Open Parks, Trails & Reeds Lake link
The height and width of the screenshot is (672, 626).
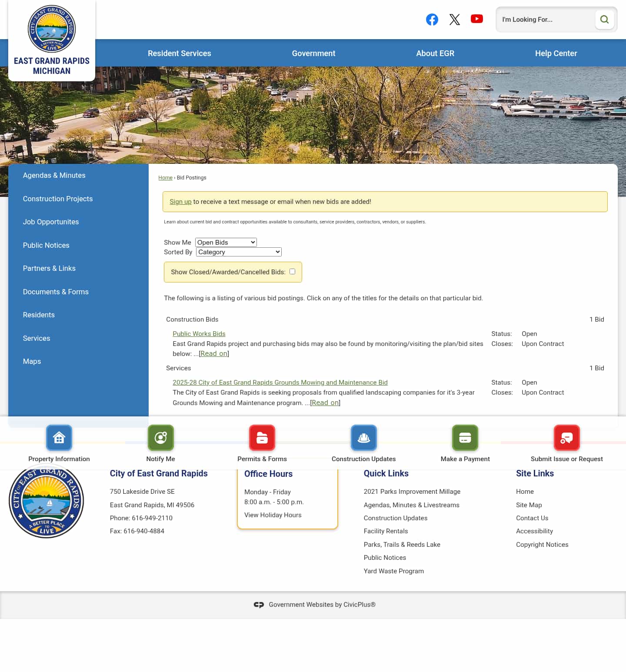[402, 545]
